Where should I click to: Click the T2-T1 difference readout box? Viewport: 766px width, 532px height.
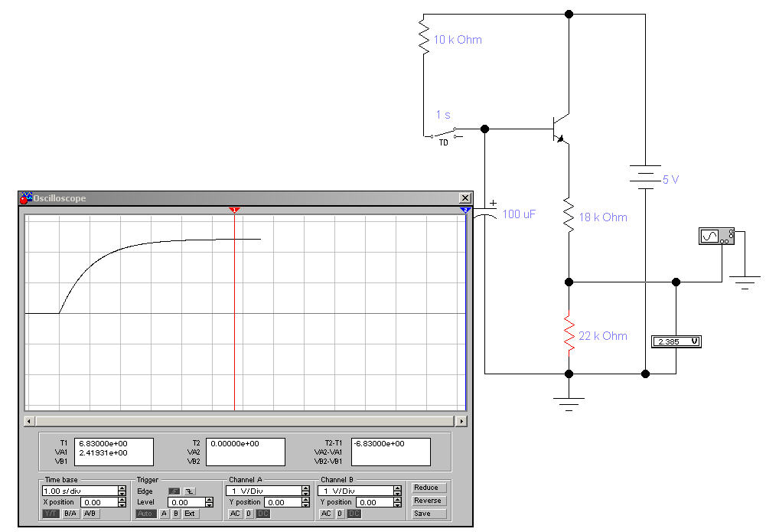(391, 452)
